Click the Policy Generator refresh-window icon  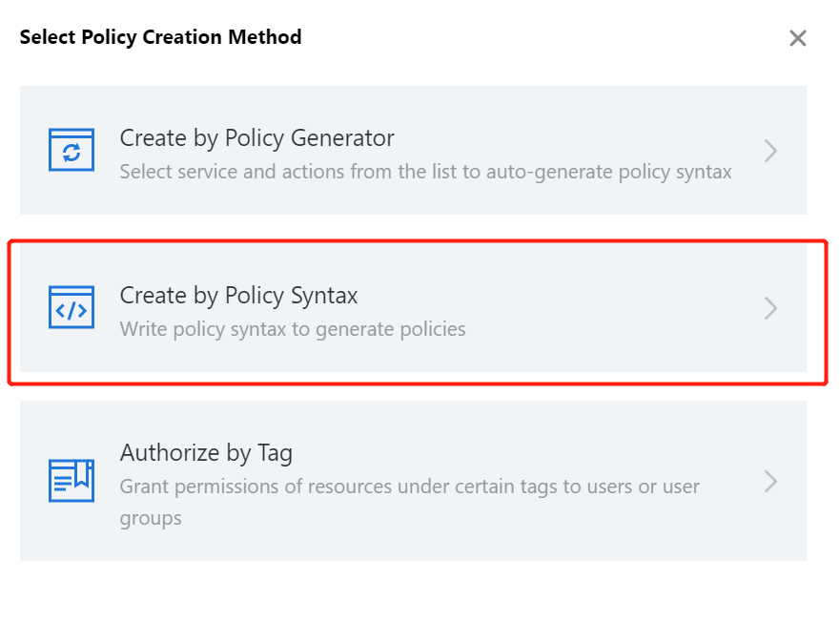72,150
